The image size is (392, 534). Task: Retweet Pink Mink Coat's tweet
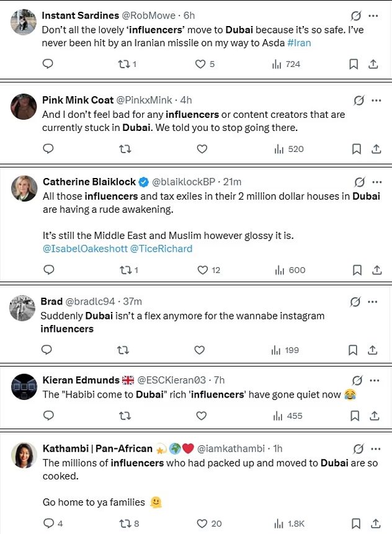coord(124,149)
